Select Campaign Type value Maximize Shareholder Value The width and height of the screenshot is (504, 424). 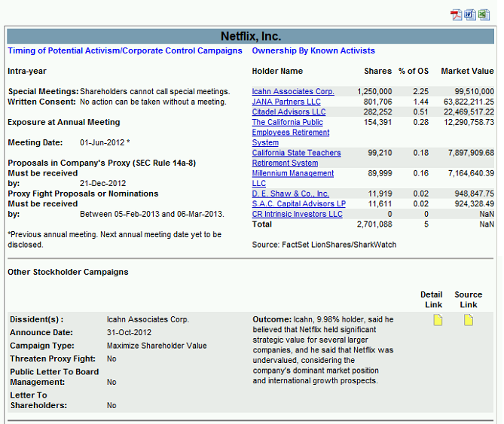157,346
